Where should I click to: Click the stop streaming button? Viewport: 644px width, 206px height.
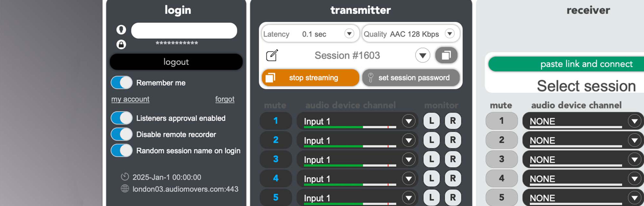(x=310, y=78)
